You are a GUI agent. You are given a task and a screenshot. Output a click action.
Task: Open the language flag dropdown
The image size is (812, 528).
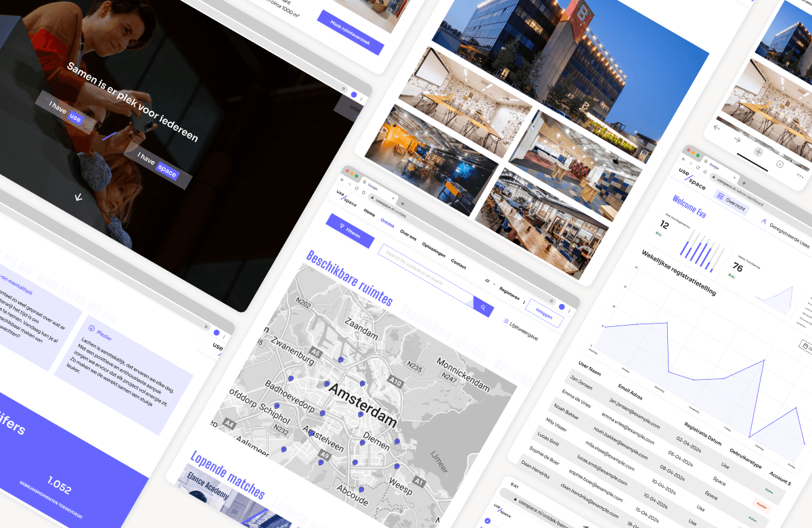coord(490,282)
